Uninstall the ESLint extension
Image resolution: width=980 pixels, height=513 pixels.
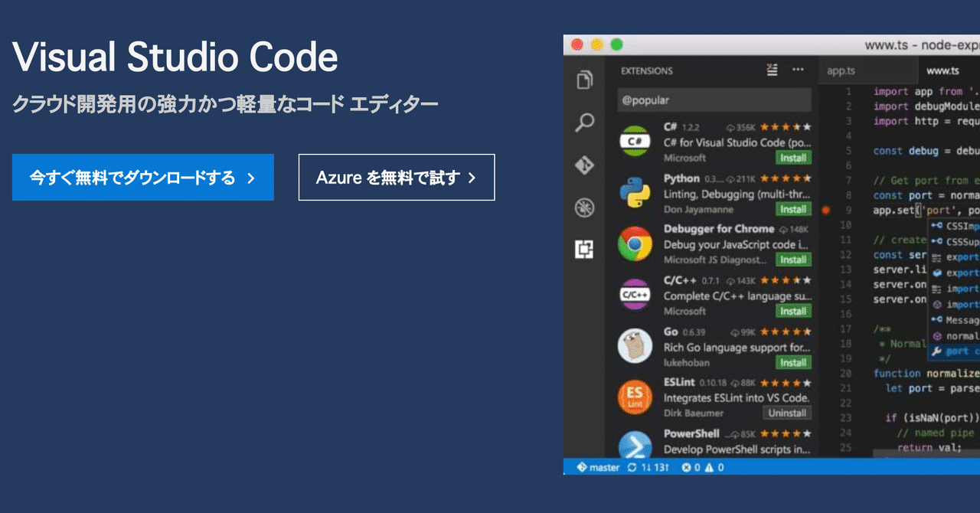pos(788,413)
